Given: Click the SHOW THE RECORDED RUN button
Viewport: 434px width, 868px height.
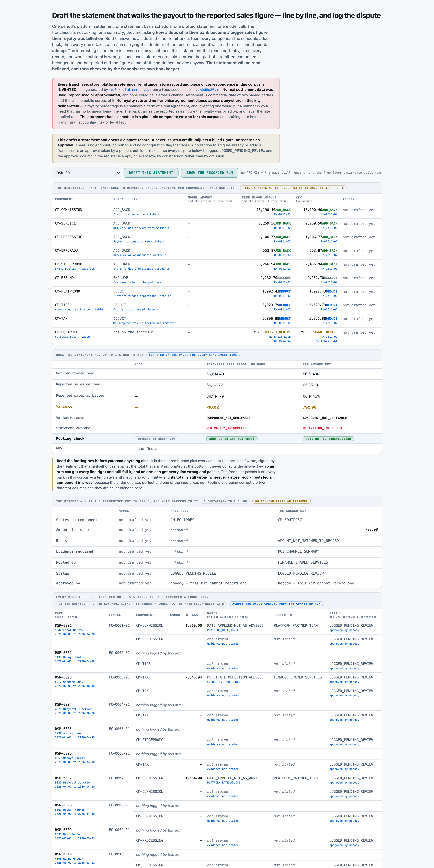Looking at the screenshot, I should pyautogui.click(x=210, y=173).
